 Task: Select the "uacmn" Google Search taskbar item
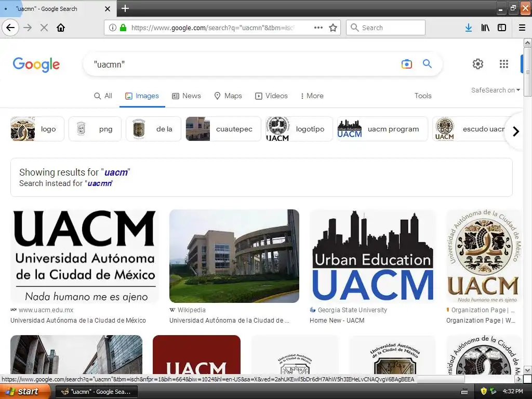(96, 392)
